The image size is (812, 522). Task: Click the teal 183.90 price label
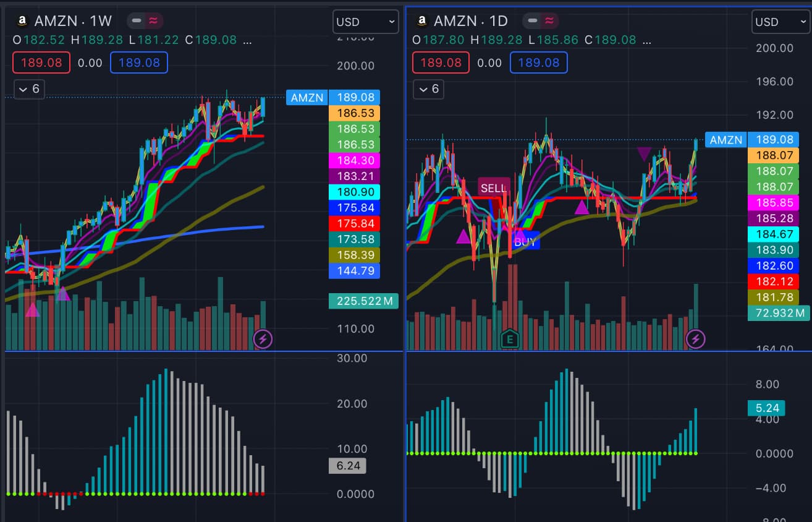tap(773, 250)
